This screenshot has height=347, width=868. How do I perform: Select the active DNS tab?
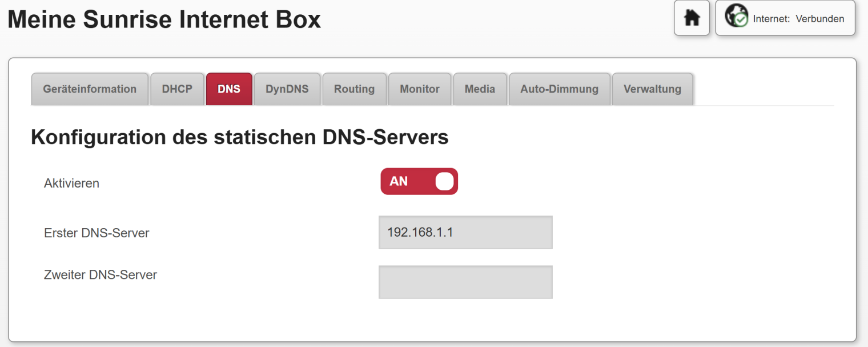tap(229, 89)
